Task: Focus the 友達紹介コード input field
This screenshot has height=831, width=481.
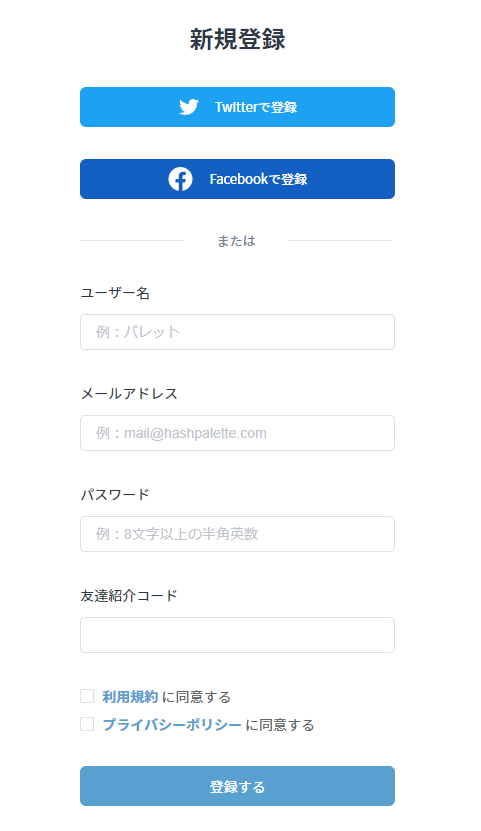Action: (x=237, y=635)
